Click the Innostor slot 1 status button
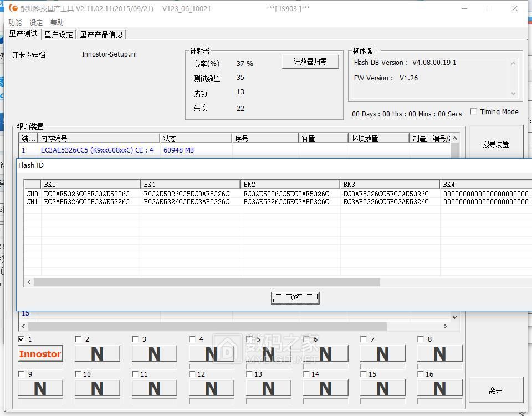 (x=40, y=353)
